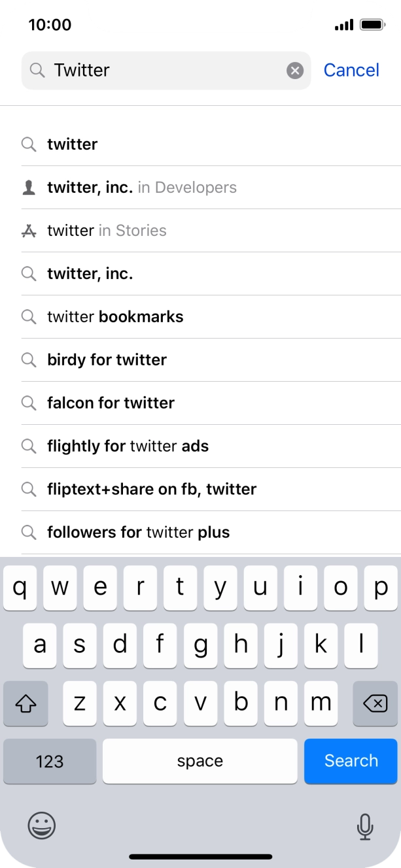Tap the developer icon beside twitter, inc.
Viewport: 401px width, 868px height.
coord(29,188)
